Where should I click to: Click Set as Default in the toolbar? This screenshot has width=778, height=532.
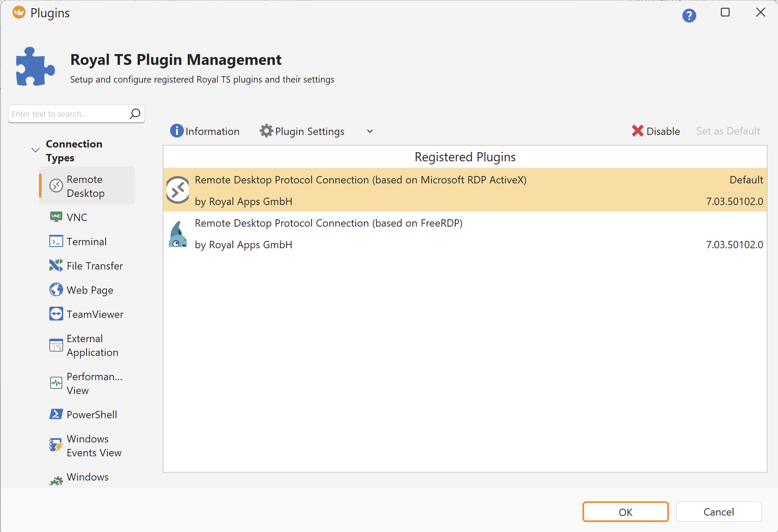click(728, 131)
